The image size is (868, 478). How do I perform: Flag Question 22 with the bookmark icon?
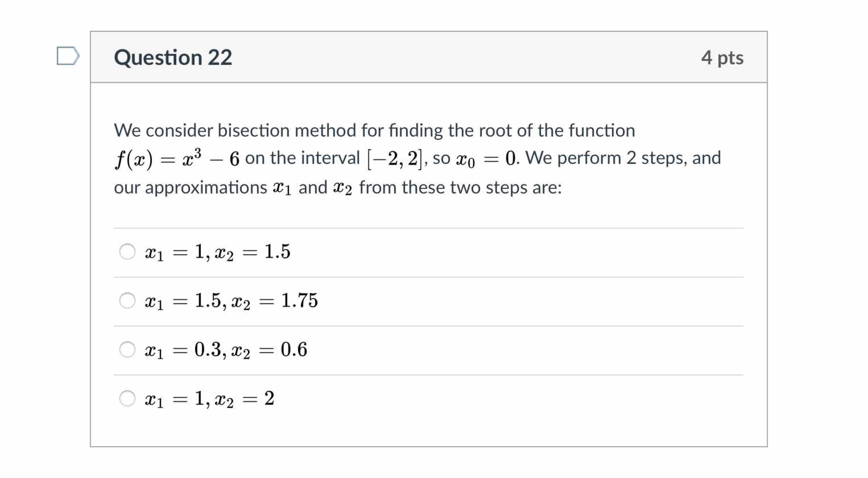pyautogui.click(x=68, y=56)
